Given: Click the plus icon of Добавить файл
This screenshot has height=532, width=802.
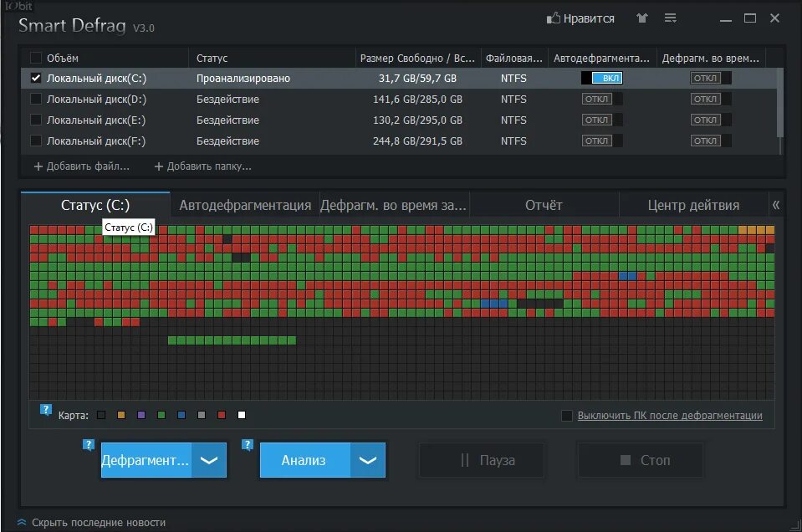Looking at the screenshot, I should (38, 166).
